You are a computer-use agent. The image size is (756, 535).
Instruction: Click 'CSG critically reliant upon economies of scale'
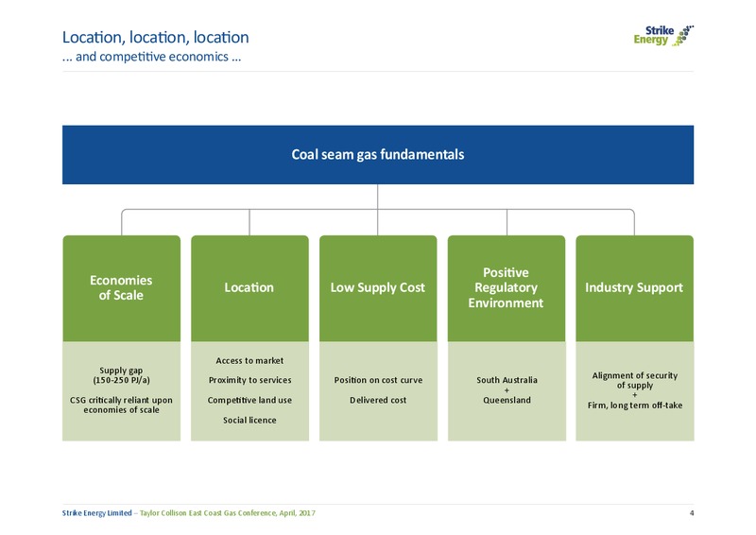pyautogui.click(x=122, y=405)
